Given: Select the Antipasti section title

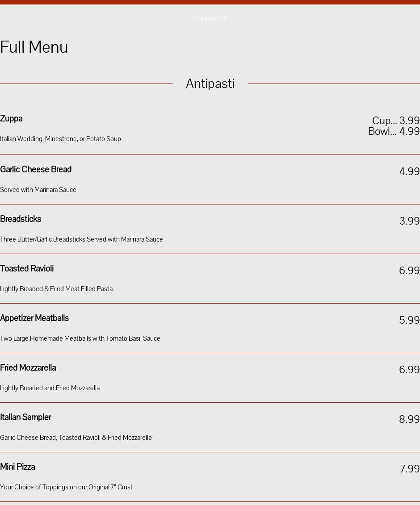Looking at the screenshot, I should point(210,83).
